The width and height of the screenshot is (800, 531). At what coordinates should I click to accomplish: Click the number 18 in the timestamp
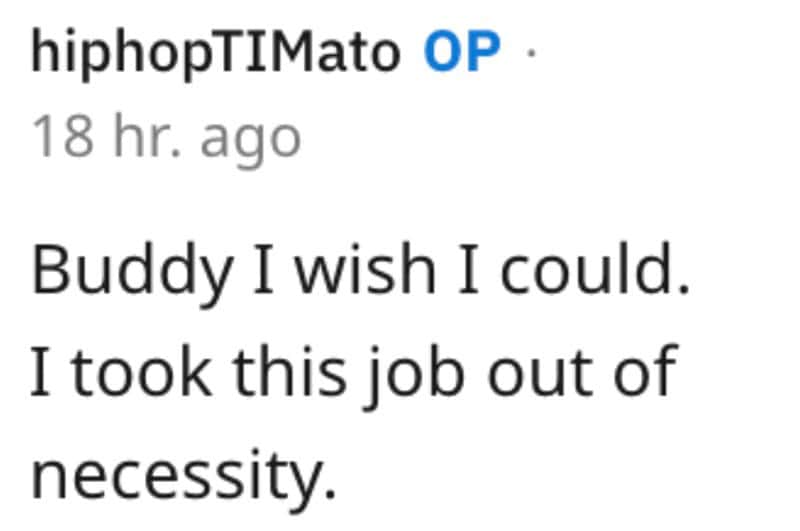pos(63,136)
